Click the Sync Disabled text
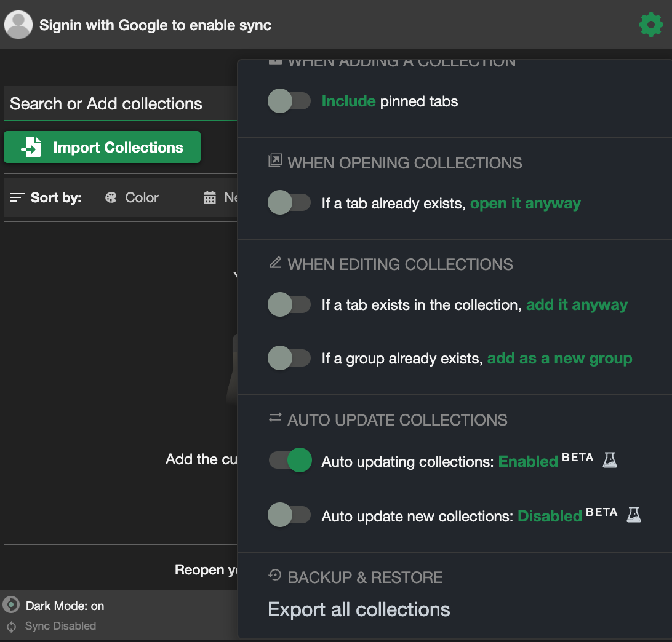This screenshot has height=642, width=672. [60, 626]
